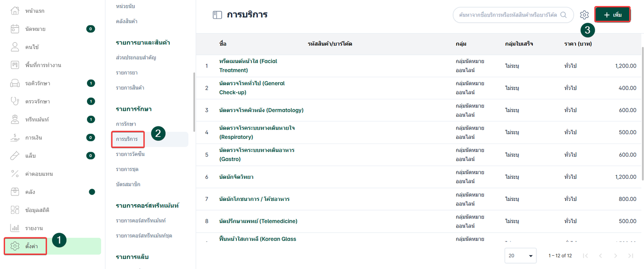Image resolution: width=644 pixels, height=269 pixels.
Task: Click the service search input field
Action: 508,15
